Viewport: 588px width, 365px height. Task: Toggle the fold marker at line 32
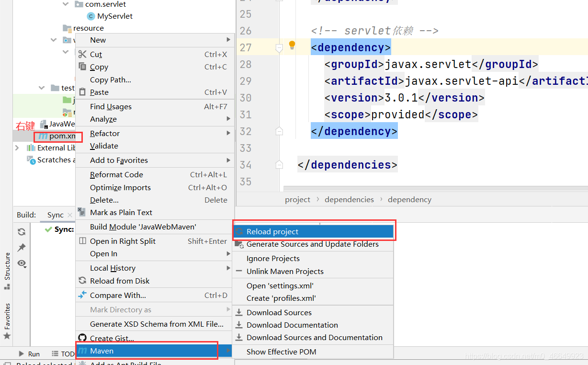pyautogui.click(x=279, y=131)
